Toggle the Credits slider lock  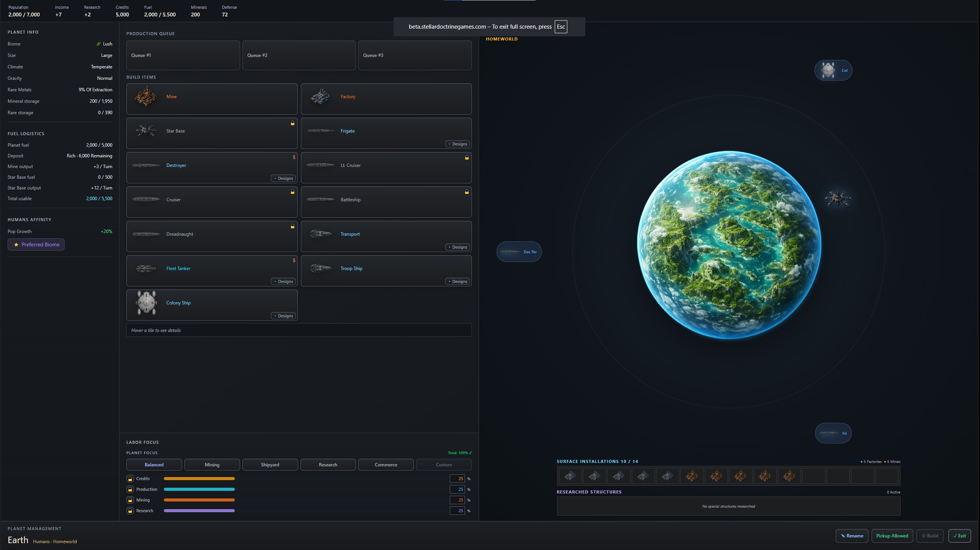point(130,479)
